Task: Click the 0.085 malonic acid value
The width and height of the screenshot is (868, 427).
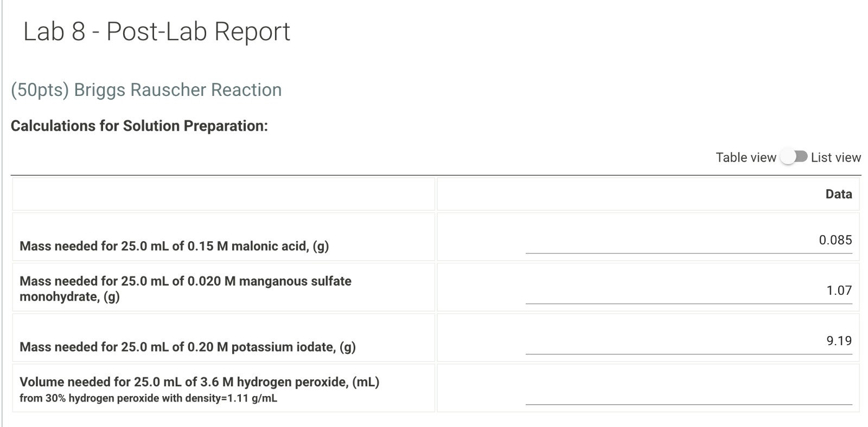Action: point(835,240)
